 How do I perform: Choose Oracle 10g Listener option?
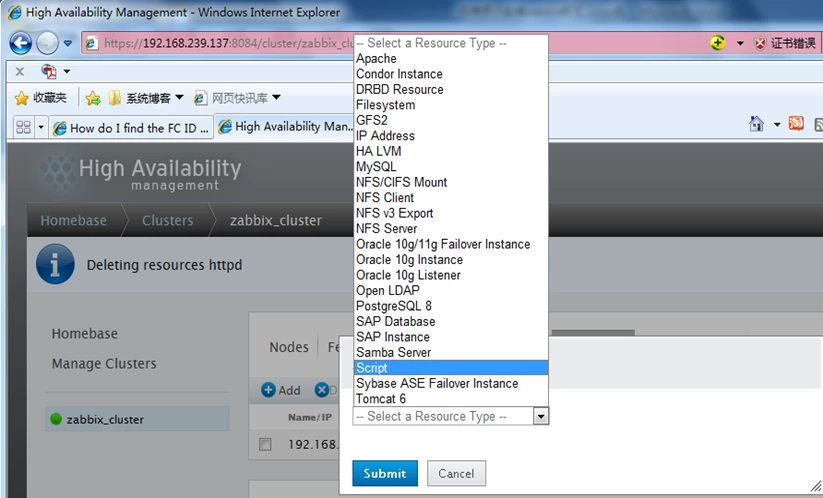tap(451, 276)
